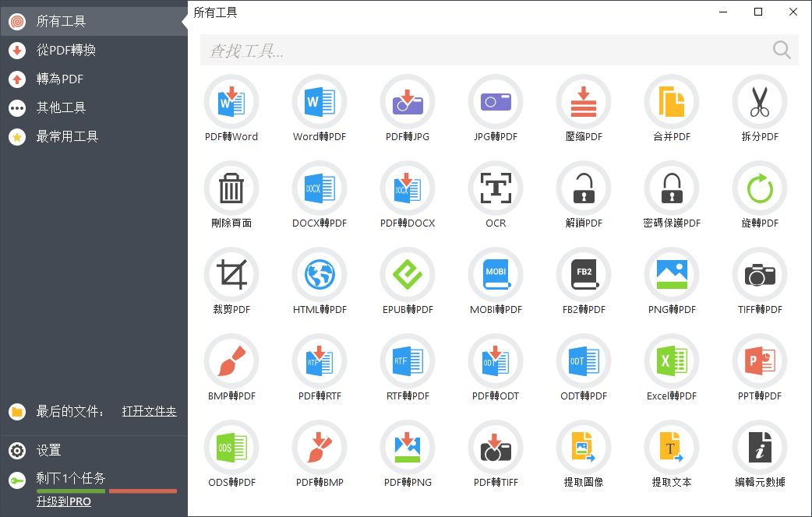Launch the MOBI轉PDF tool

pos(495,275)
